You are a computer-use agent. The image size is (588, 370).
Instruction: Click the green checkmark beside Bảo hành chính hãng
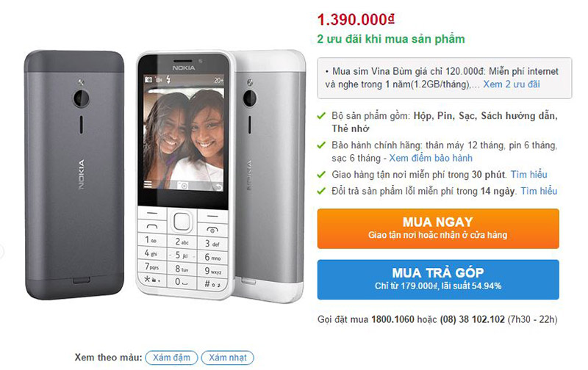click(x=321, y=145)
